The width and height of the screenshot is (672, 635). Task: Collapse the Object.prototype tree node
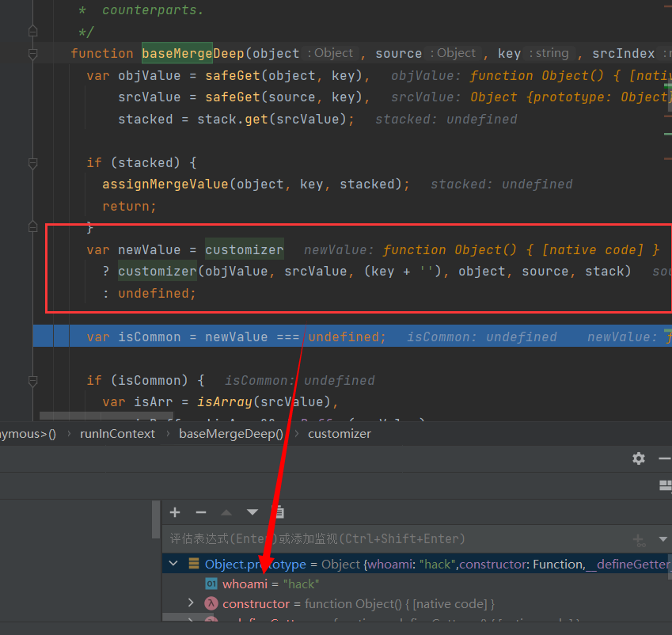click(x=173, y=564)
